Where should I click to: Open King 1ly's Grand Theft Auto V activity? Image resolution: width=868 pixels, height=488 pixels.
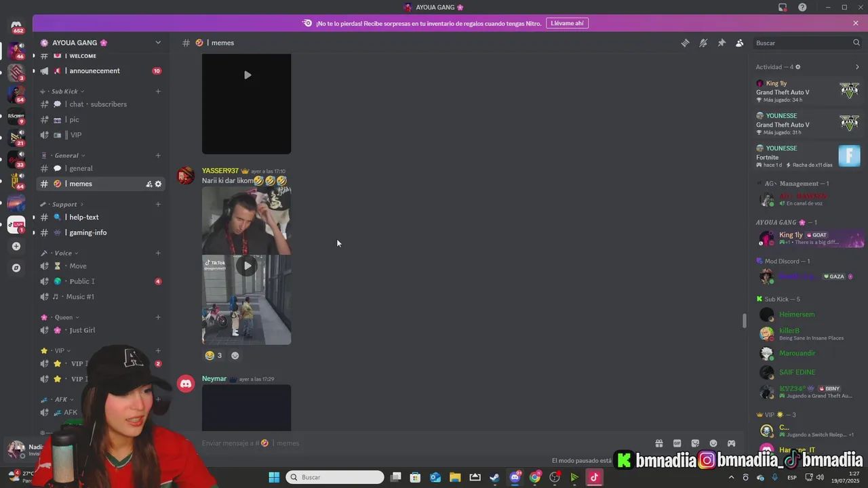tap(808, 92)
